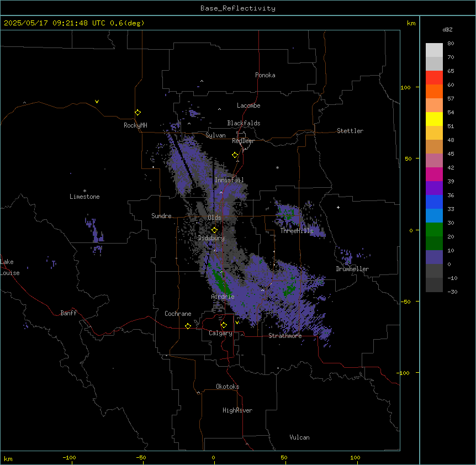
Task: Click the Base_Reflectivity title
Action: point(238,8)
